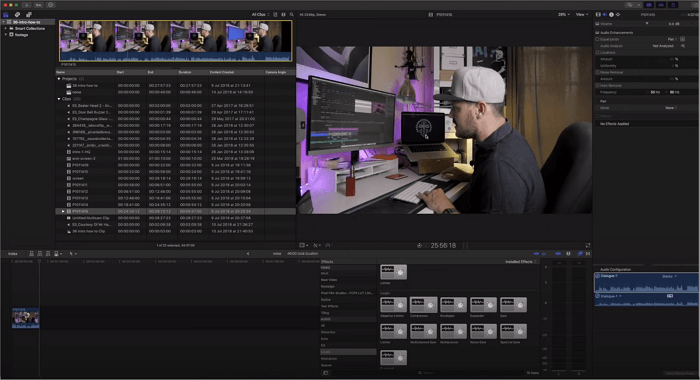Collapse the Projects group triangle
This screenshot has height=380, width=700.
click(59, 79)
